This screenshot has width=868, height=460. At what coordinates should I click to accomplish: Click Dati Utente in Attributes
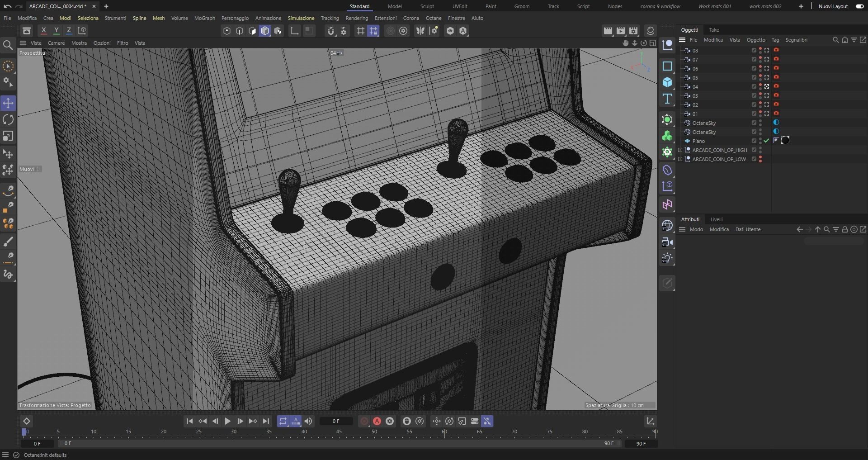[x=748, y=229]
